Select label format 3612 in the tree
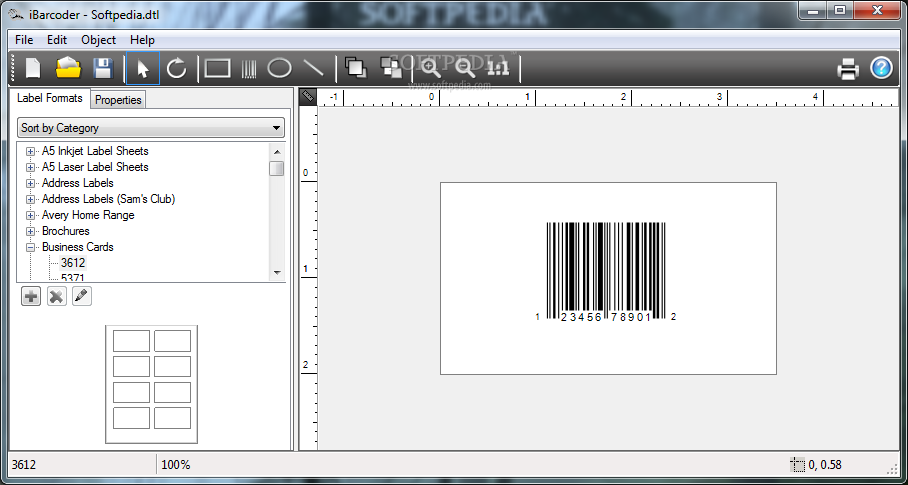Screen dimensions: 908x485 click(x=73, y=263)
